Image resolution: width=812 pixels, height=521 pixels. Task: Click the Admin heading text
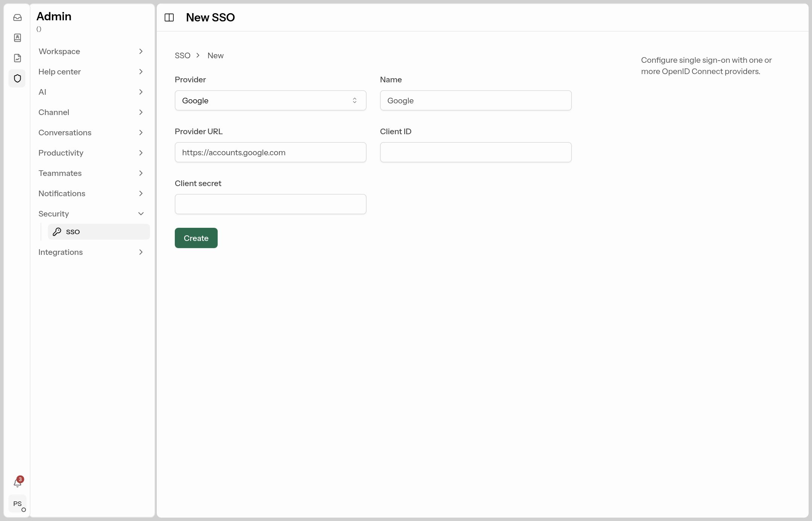pos(54,17)
